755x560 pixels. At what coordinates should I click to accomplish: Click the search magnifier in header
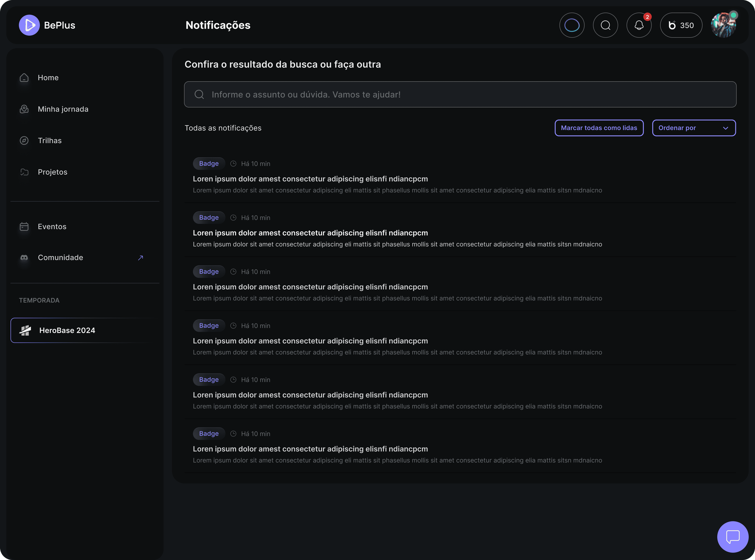(605, 25)
